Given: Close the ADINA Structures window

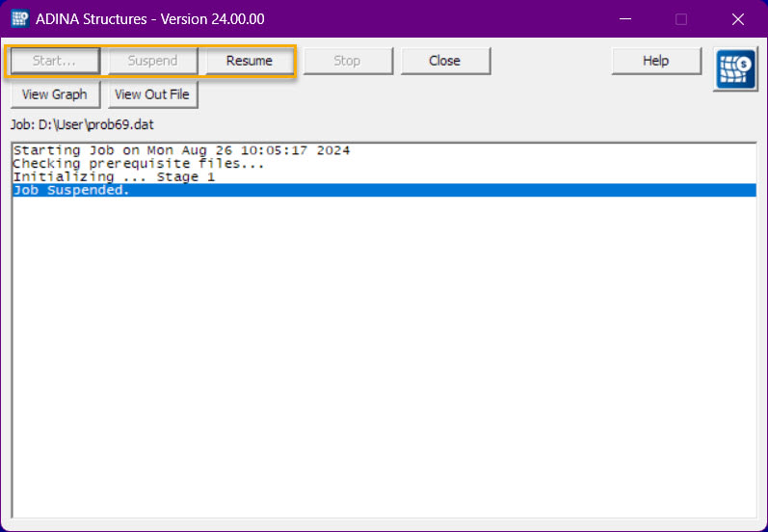Looking at the screenshot, I should point(737,19).
